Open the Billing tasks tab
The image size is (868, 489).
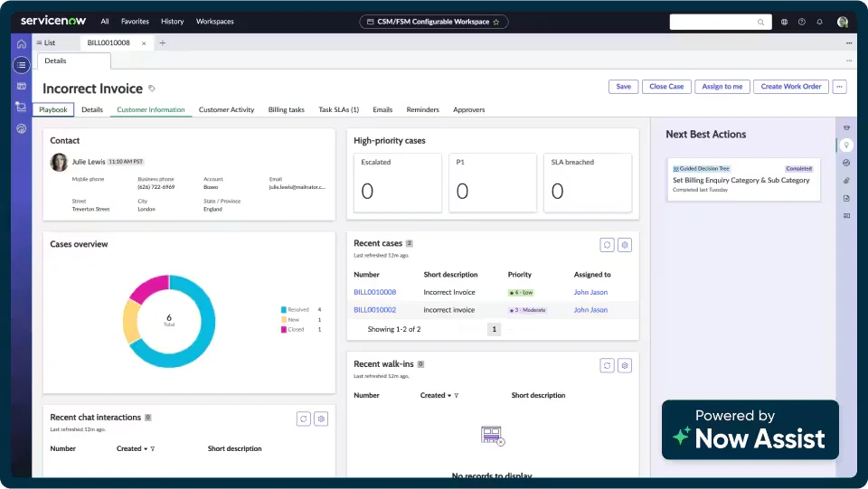286,110
